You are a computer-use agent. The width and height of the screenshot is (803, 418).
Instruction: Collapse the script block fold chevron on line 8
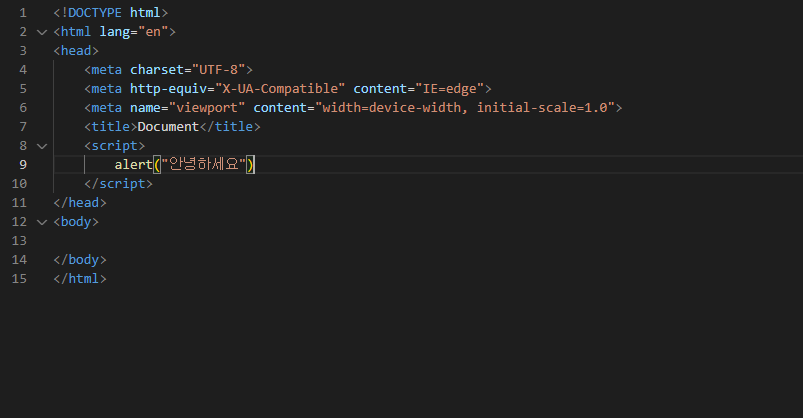click(42, 147)
